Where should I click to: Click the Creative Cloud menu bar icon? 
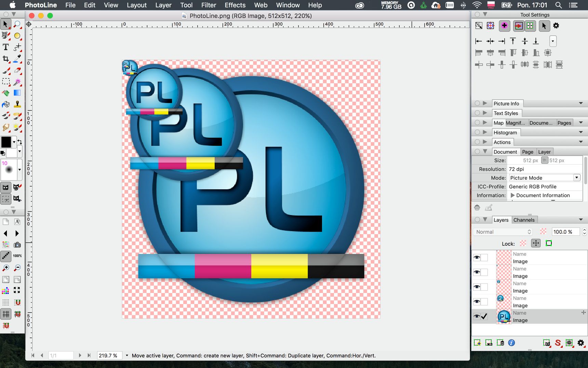click(360, 5)
